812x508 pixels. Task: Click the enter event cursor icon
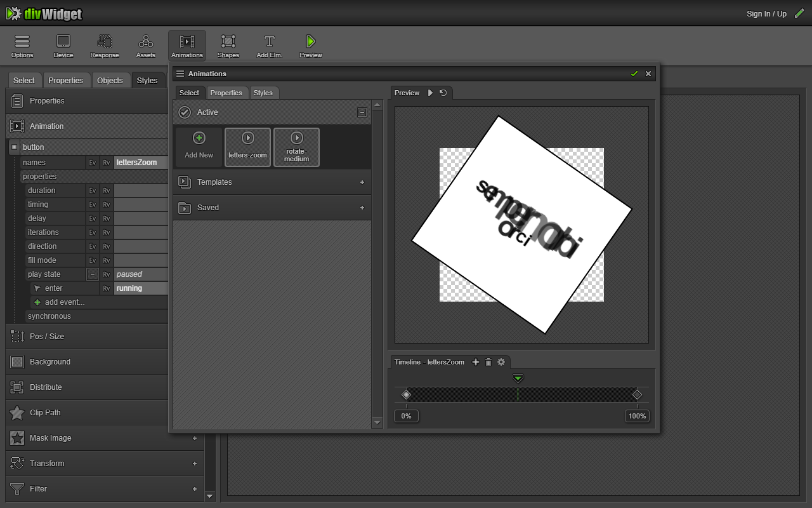pos(37,288)
